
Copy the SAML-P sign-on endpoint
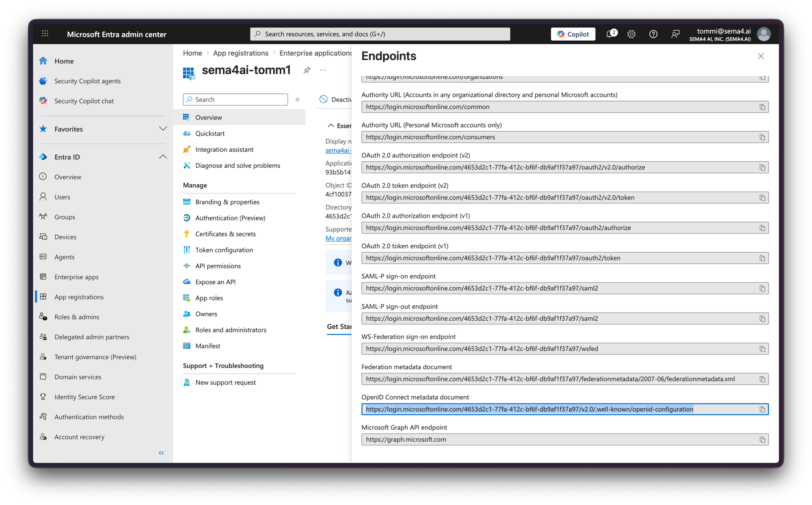pyautogui.click(x=762, y=289)
